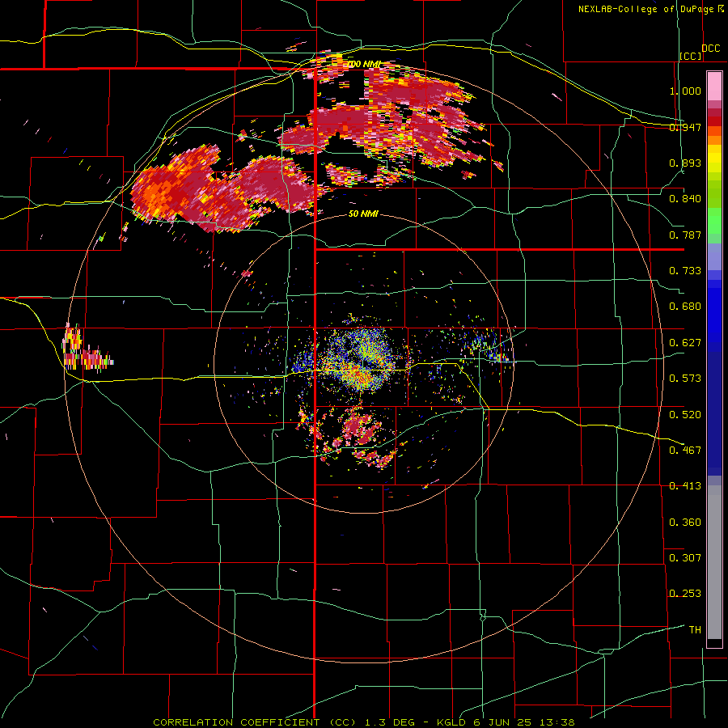Screen dimensions: 728x728
Task: Pick the 0.840 scale label
Action: [685, 199]
